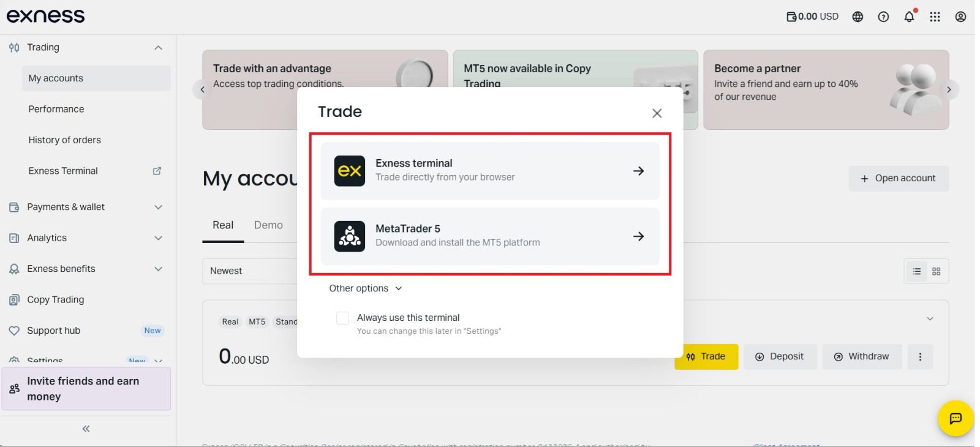980x447 pixels.
Task: Open the help question mark icon
Action: [883, 17]
